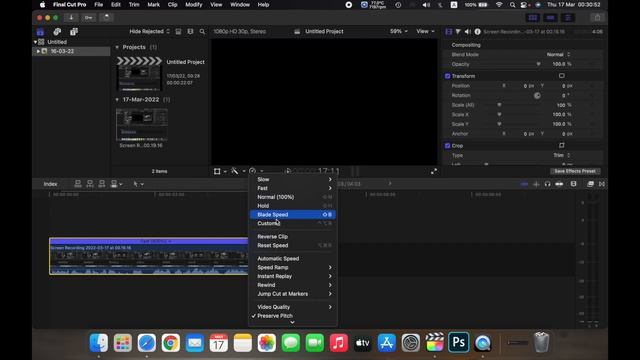Click append clip icon in timeline toolbar

(x=102, y=184)
